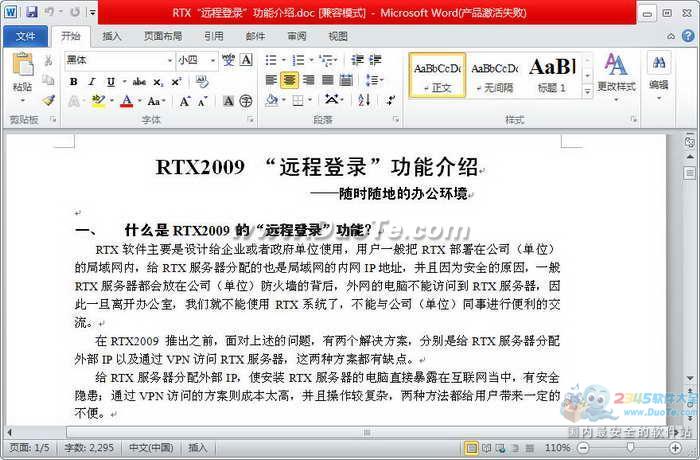Open the Editing find menu
This screenshot has width=700, height=460.
pyautogui.click(x=659, y=75)
